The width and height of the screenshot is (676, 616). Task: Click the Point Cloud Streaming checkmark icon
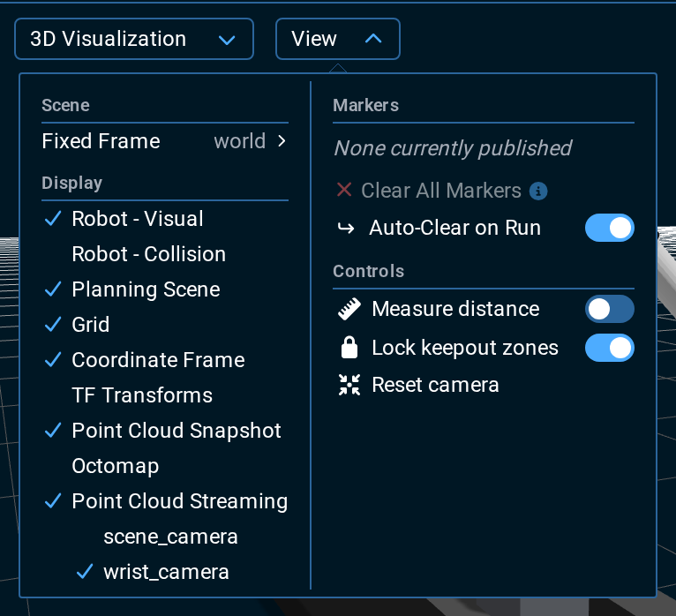pos(53,501)
